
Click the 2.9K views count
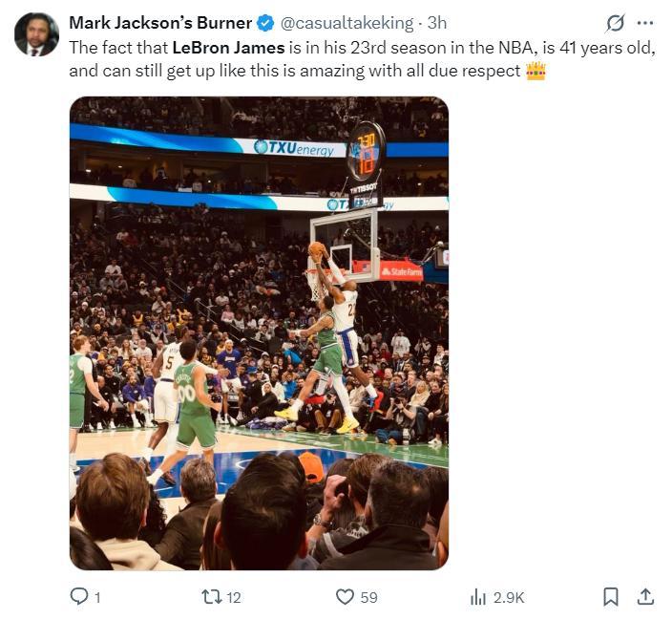click(x=509, y=597)
